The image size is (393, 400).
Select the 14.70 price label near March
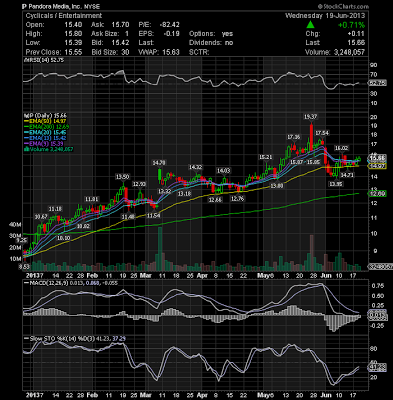point(159,163)
